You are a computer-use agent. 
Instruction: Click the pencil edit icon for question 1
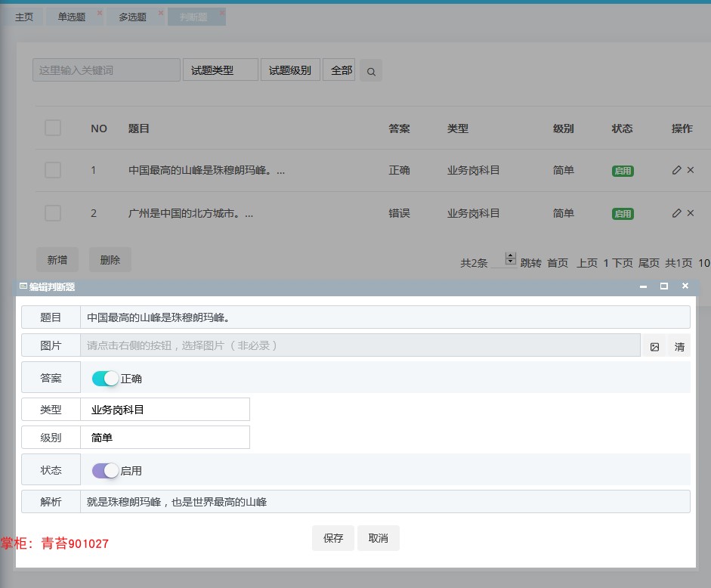[676, 170]
